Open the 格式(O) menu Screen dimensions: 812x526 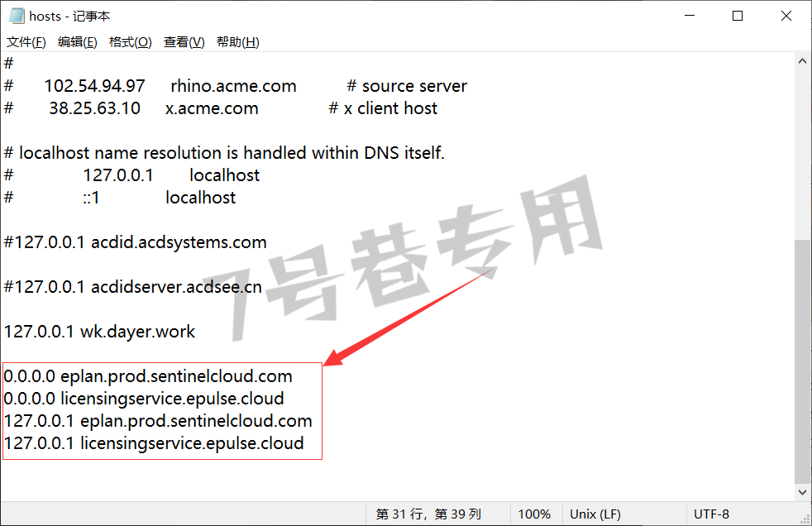(131, 42)
